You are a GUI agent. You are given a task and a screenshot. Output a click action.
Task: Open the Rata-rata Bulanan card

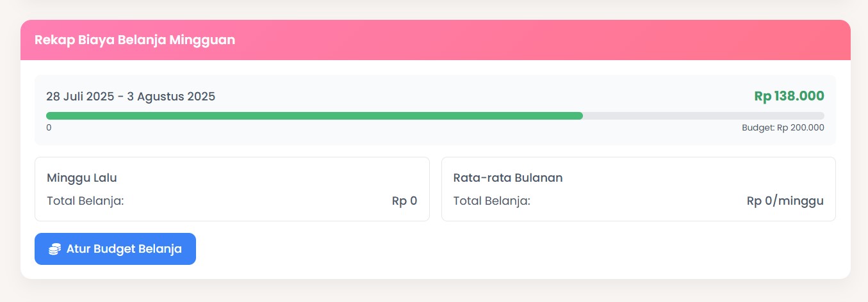tap(639, 189)
